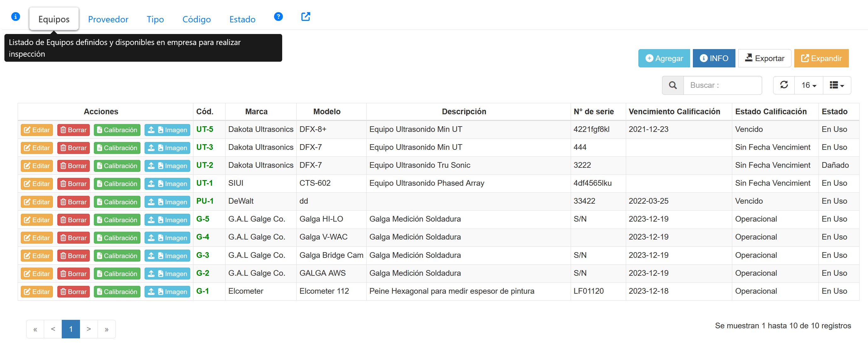Click the blue info circle icon
The image size is (868, 345).
click(x=15, y=16)
